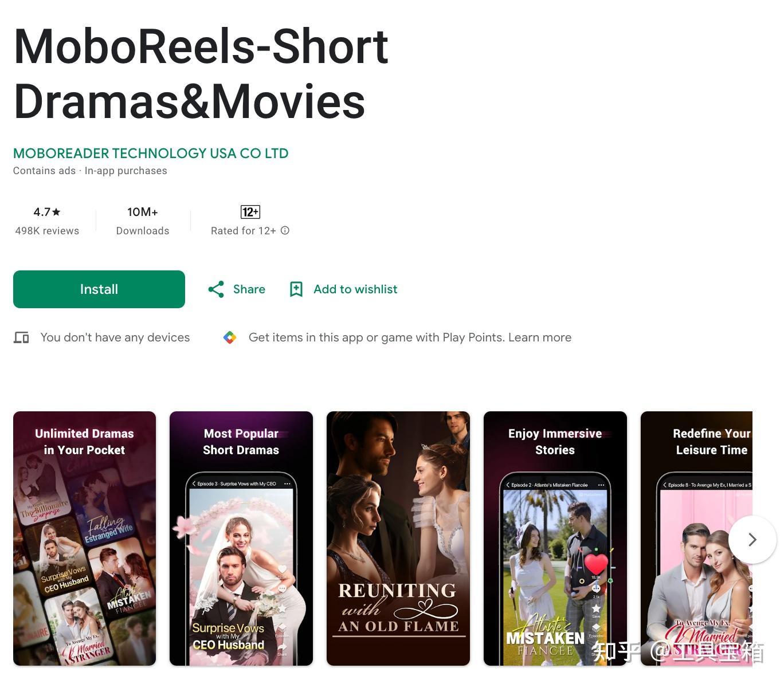Open MOBOREADER TECHNOLOGY USA CO LTD developer link

pos(151,154)
